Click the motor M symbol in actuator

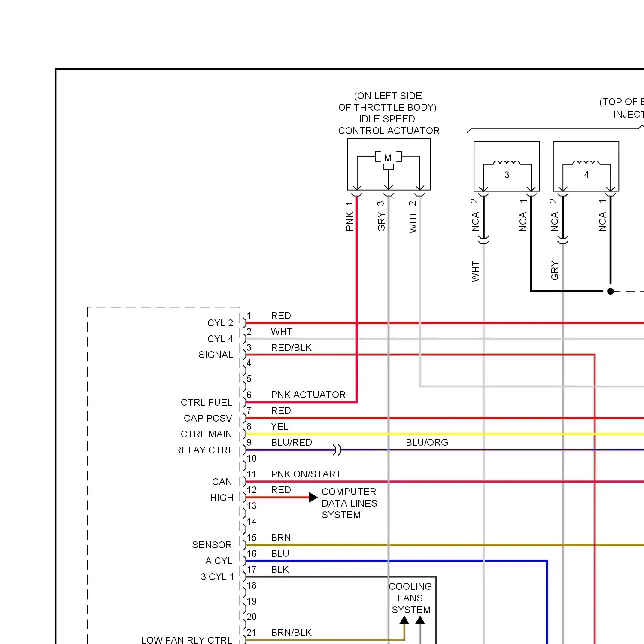(388, 158)
